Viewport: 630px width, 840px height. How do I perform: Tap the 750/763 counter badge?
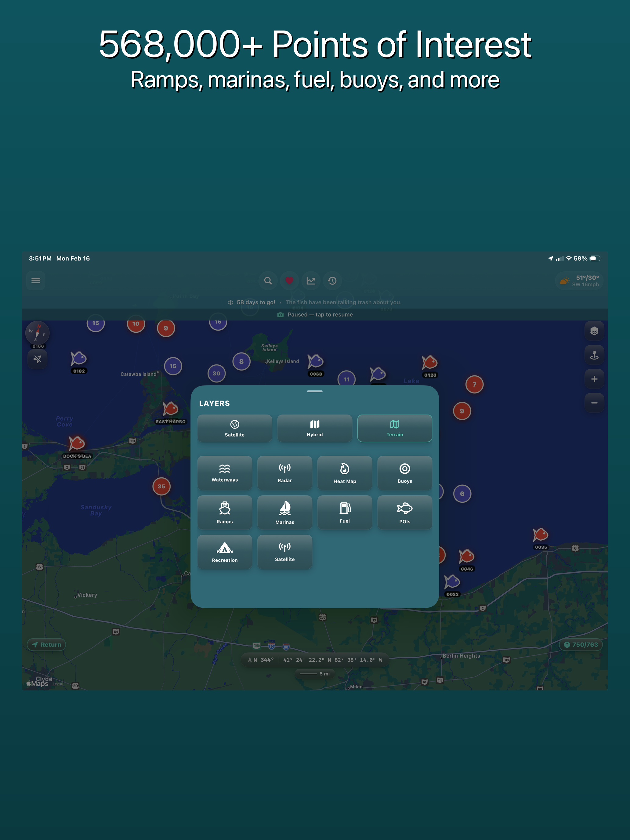click(x=581, y=645)
